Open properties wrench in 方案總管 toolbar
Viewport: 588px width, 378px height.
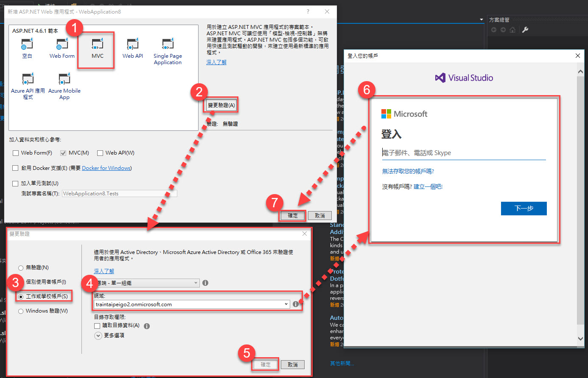pos(525,30)
